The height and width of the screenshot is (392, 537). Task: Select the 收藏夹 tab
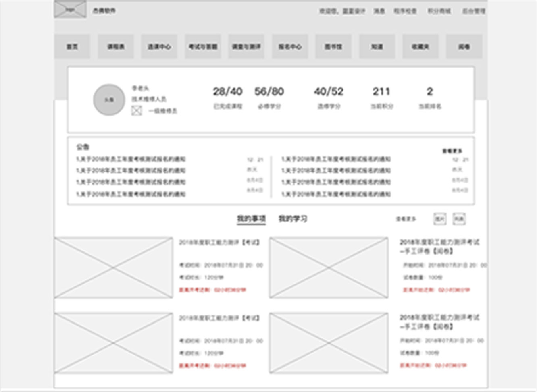420,46
